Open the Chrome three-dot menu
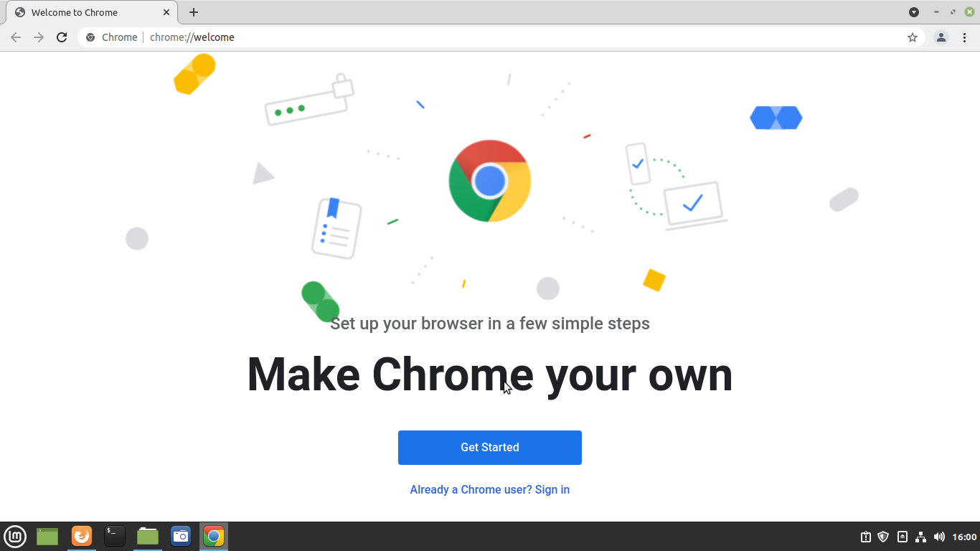980x551 pixels. point(964,37)
